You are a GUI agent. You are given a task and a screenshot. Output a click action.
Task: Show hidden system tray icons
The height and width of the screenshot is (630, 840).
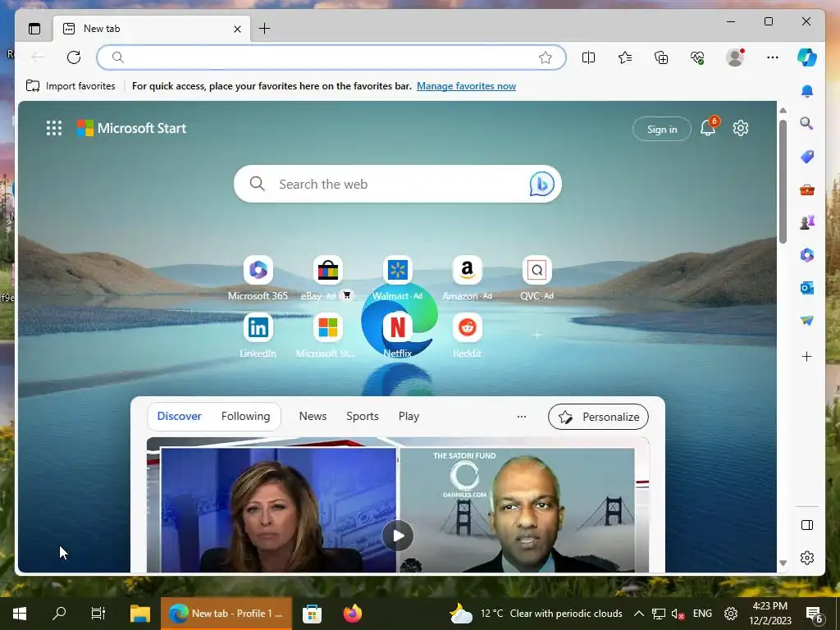pyautogui.click(x=638, y=614)
